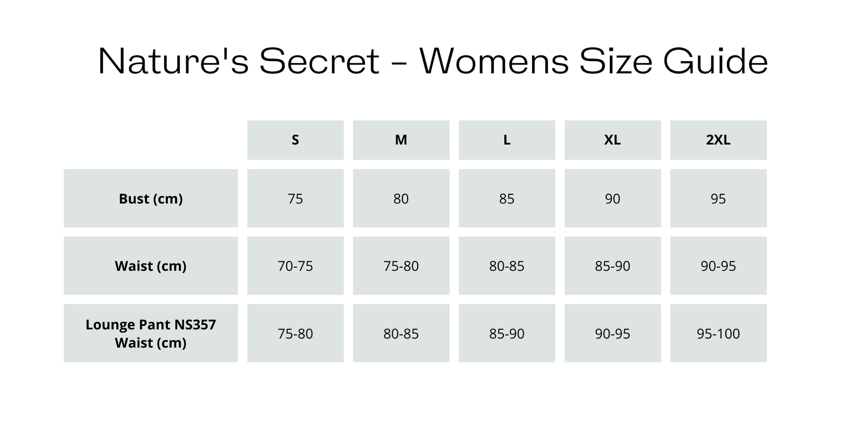Image resolution: width=868 pixels, height=434 pixels.
Task: Click the Bust value 85 for size L
Action: [507, 198]
